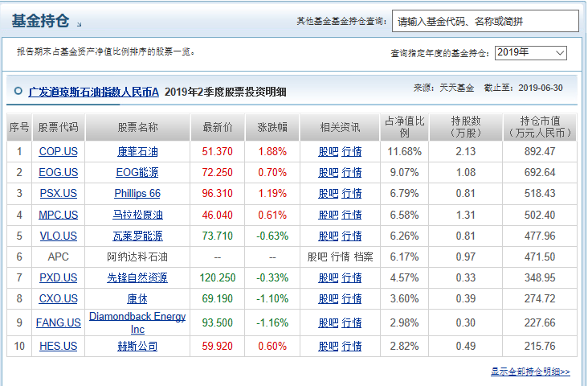Open the EOG能源 stock name link
588x386 pixels.
(x=137, y=173)
